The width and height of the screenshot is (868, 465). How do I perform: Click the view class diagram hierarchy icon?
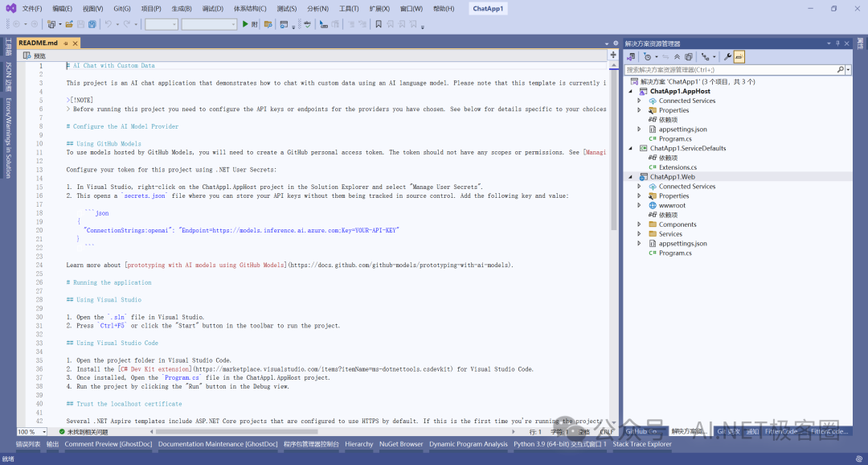(706, 56)
